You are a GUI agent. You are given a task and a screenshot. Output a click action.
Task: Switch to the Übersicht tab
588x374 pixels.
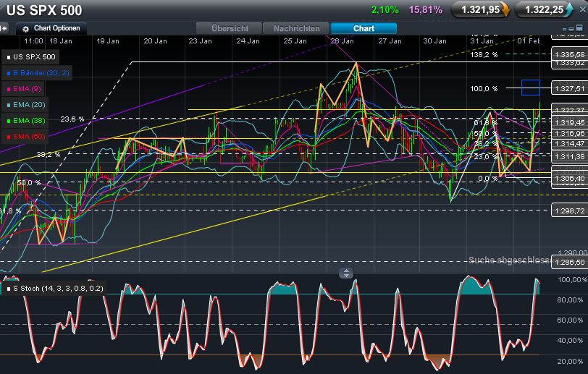click(230, 28)
